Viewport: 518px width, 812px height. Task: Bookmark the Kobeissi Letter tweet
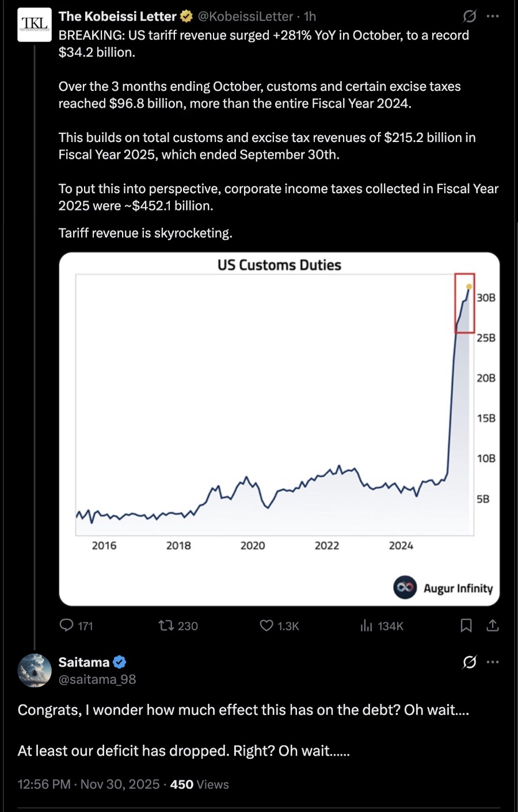466,626
